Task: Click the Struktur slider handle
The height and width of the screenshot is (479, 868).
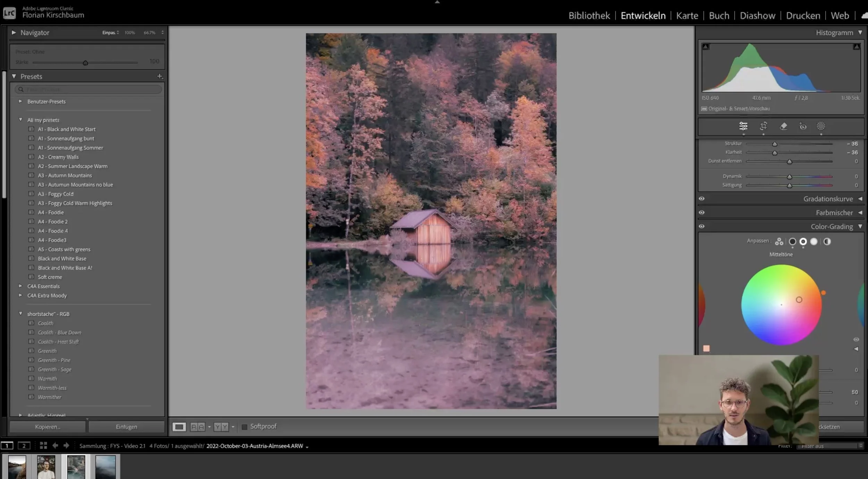Action: click(x=775, y=144)
